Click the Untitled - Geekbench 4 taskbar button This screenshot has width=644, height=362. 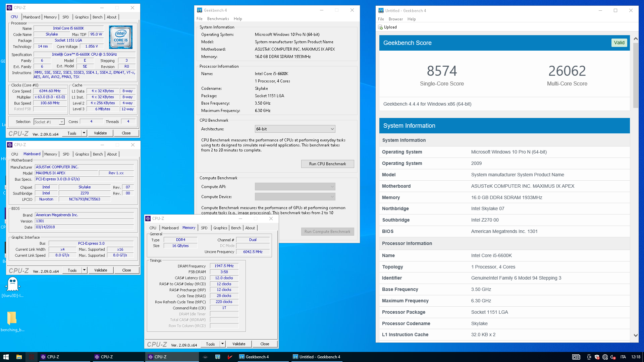coord(317,357)
